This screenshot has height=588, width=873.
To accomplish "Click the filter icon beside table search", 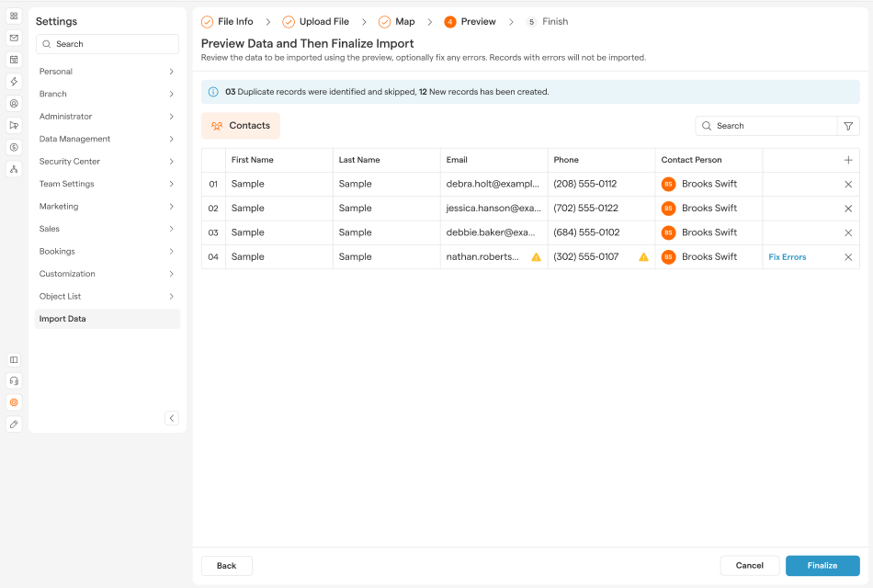I will pos(848,126).
